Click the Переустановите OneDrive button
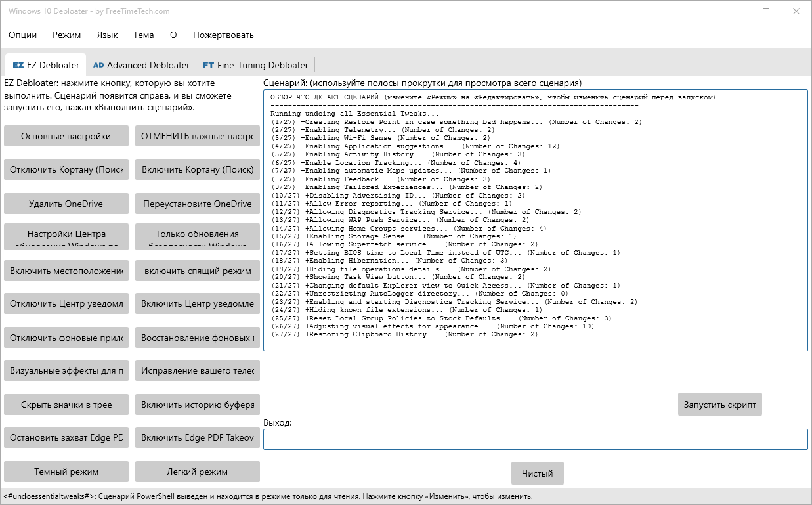Screen dimensions: 812x505 pyautogui.click(x=198, y=204)
